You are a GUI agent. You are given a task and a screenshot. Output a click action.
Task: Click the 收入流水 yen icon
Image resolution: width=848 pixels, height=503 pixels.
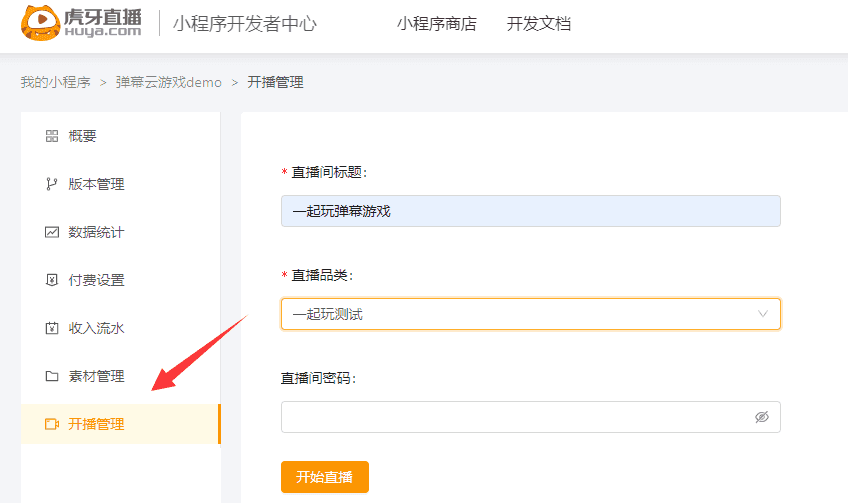[52, 328]
